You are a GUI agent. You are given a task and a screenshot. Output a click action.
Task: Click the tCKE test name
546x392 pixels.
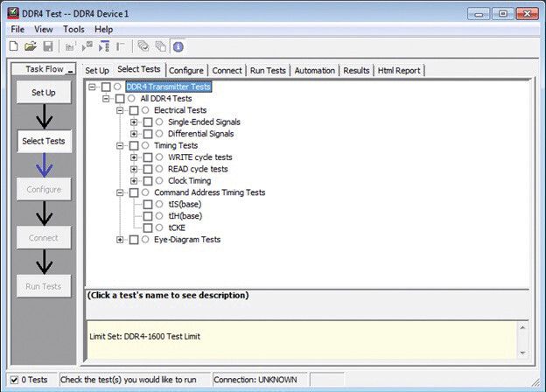point(177,227)
